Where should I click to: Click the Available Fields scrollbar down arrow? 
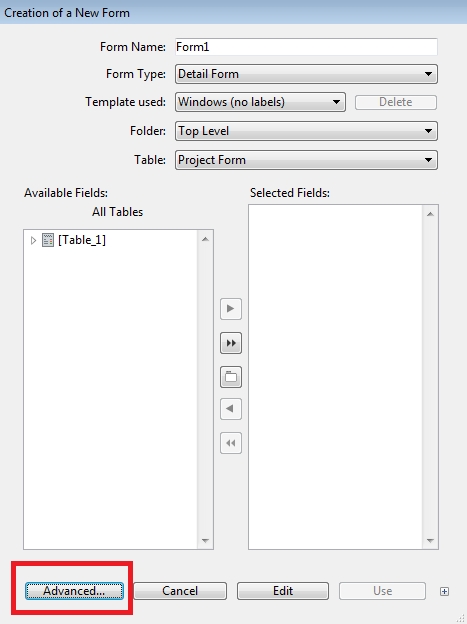pyautogui.click(x=205, y=540)
